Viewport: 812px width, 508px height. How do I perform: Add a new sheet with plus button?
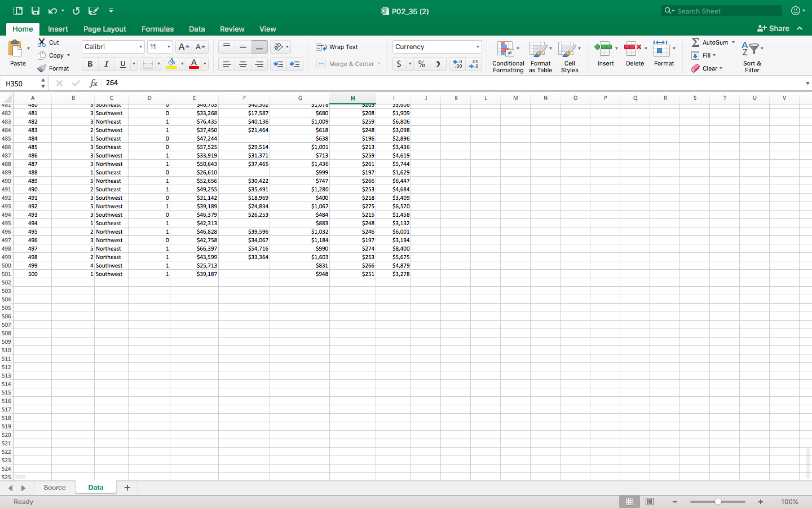(127, 488)
